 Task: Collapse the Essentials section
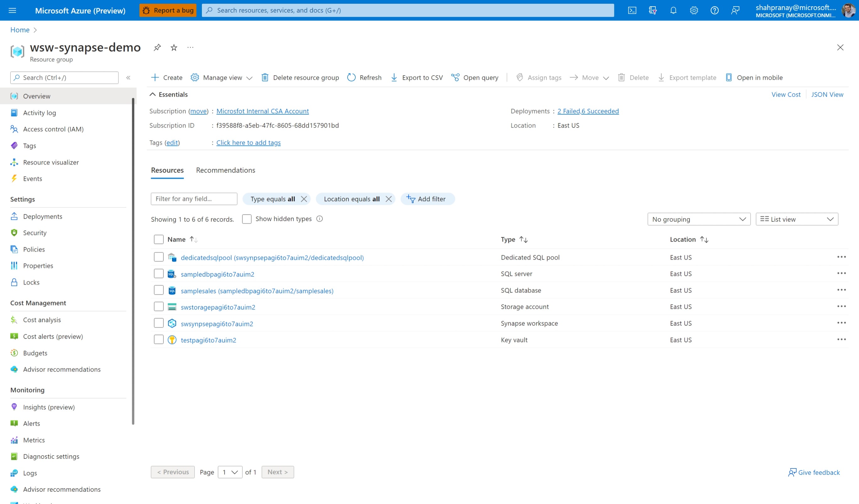coord(153,94)
